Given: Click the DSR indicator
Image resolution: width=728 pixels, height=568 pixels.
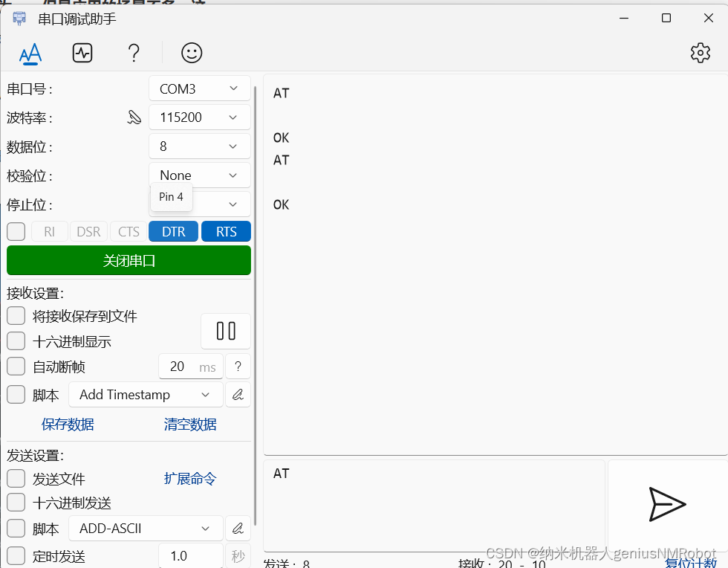Looking at the screenshot, I should (x=88, y=231).
